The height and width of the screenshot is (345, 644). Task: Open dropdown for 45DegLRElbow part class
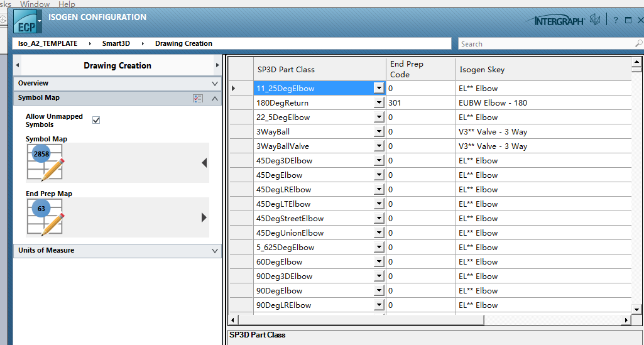tap(379, 190)
